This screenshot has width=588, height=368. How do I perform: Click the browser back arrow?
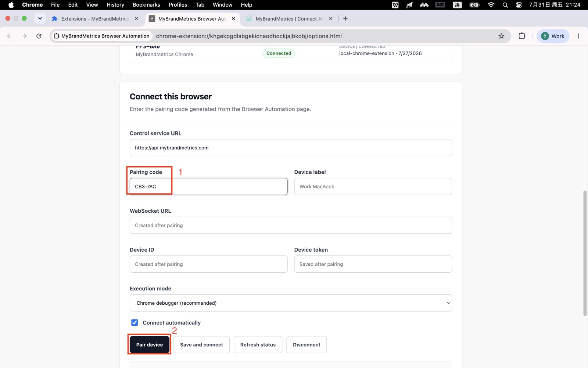10,36
